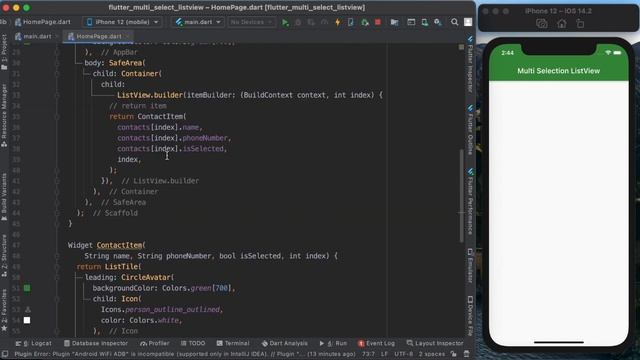Click the ContactItem function declaration name

120,245
